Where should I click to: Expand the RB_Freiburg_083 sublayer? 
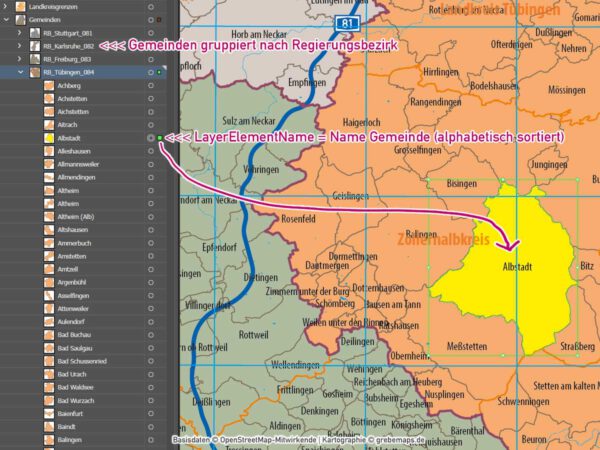pos(20,59)
